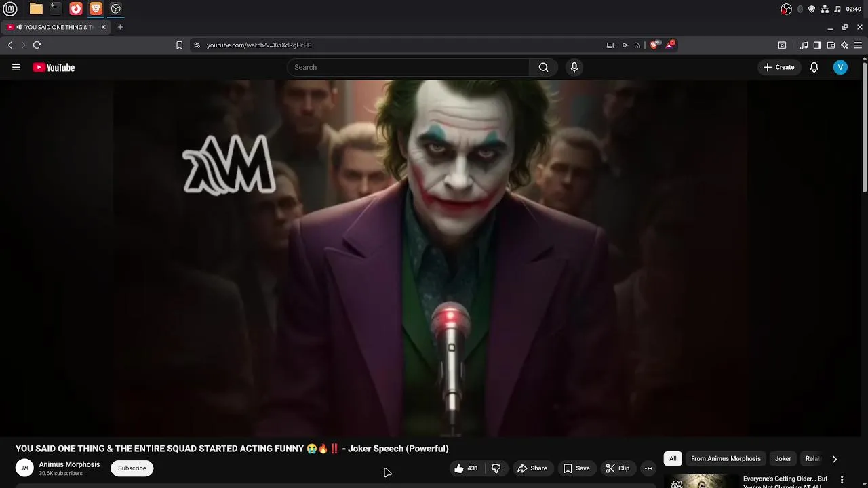Dislike the Joker speech video

(496, 468)
